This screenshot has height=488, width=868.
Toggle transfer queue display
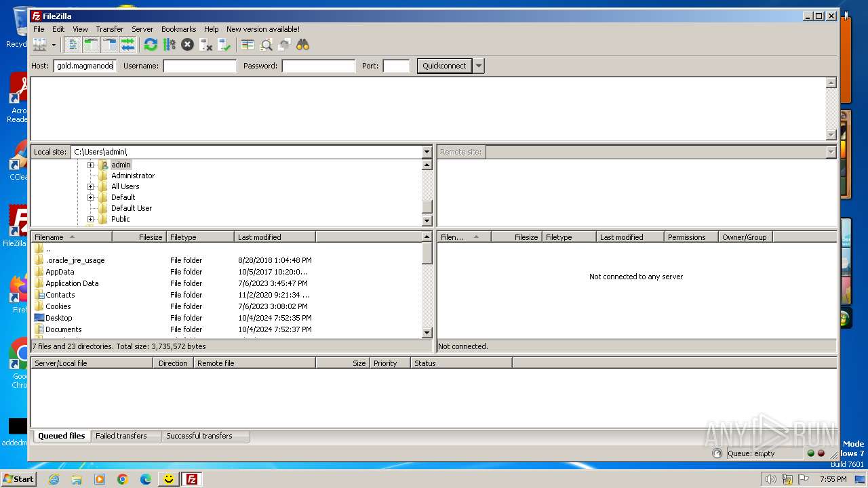[x=127, y=45]
